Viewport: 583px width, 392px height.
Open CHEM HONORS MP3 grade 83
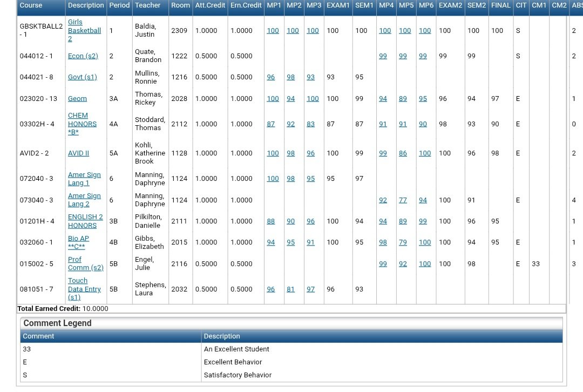[x=310, y=124]
